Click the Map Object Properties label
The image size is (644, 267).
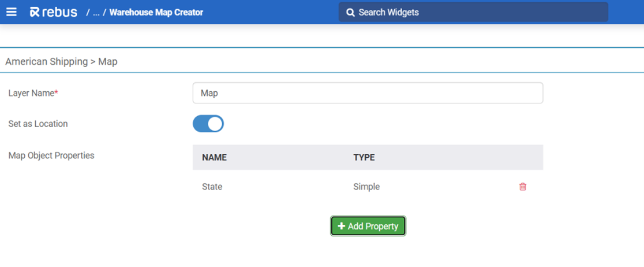(x=51, y=155)
